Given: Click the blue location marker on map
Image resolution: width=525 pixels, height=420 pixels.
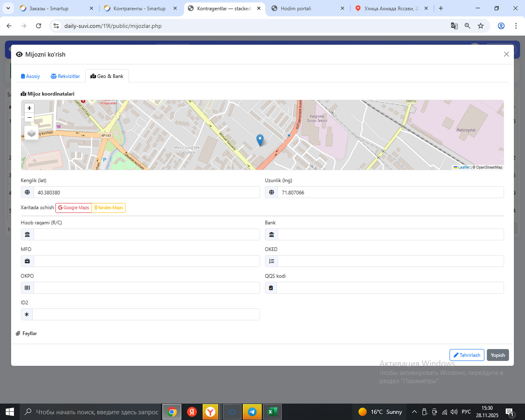Looking at the screenshot, I should coord(260,140).
